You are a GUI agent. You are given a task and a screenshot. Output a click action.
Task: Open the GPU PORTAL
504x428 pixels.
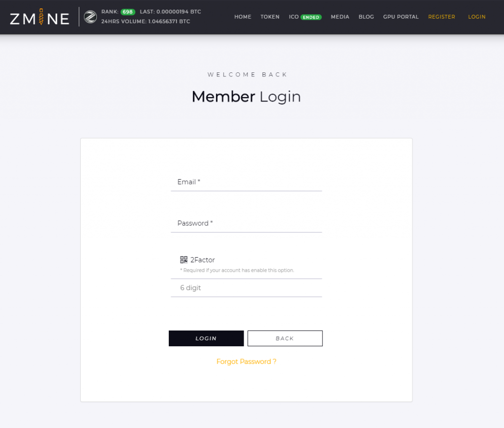tap(401, 17)
